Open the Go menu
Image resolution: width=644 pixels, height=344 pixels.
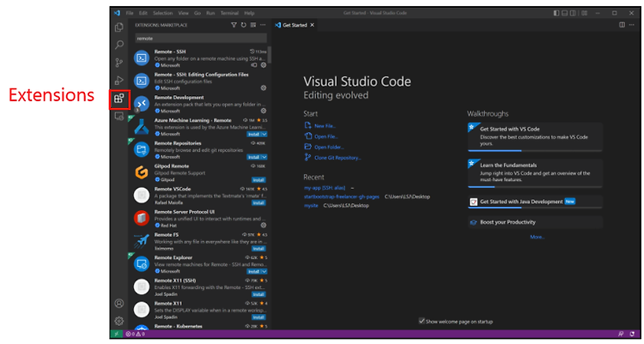[x=197, y=13]
